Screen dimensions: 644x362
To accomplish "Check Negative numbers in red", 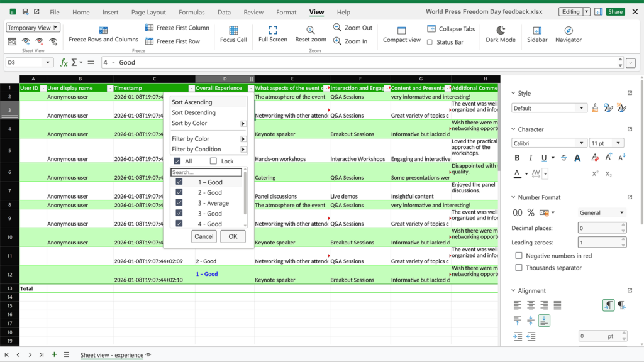I will (518, 255).
